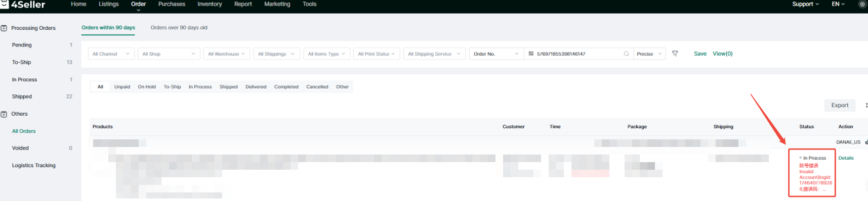868x201 pixels.
Task: Click the Time column header
Action: tap(555, 127)
